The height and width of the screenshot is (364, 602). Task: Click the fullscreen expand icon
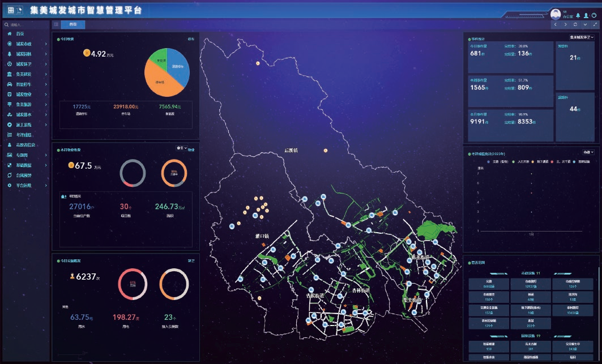click(x=595, y=25)
